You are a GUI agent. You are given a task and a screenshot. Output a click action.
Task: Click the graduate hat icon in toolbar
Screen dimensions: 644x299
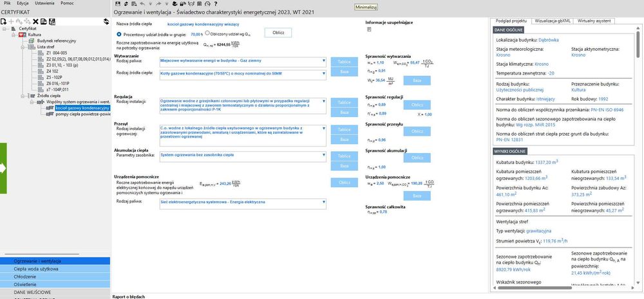coord(175,4)
